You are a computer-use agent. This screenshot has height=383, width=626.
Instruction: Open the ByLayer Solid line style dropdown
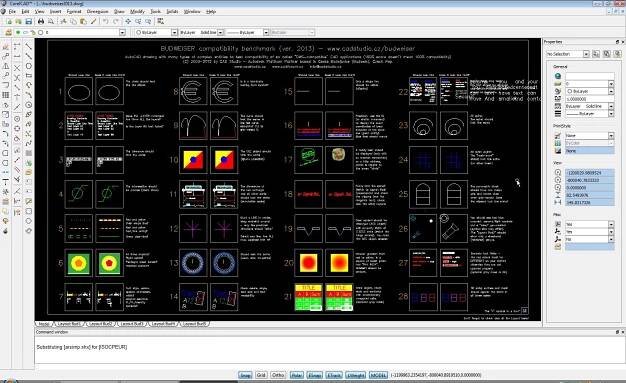click(x=220, y=32)
